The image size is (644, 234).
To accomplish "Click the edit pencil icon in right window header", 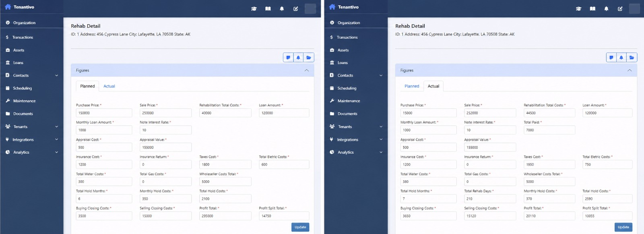I will [x=620, y=8].
